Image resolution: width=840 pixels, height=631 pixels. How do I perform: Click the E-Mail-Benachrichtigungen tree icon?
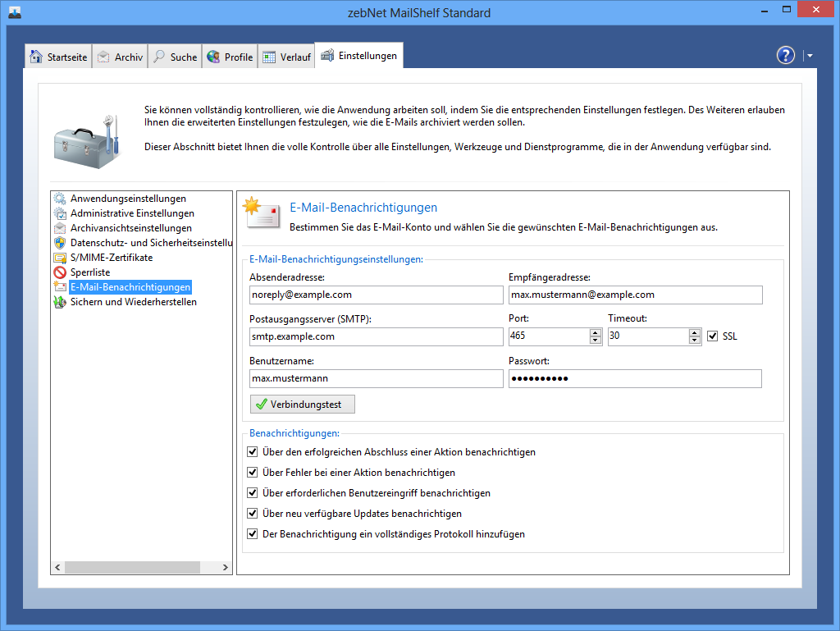click(60, 287)
